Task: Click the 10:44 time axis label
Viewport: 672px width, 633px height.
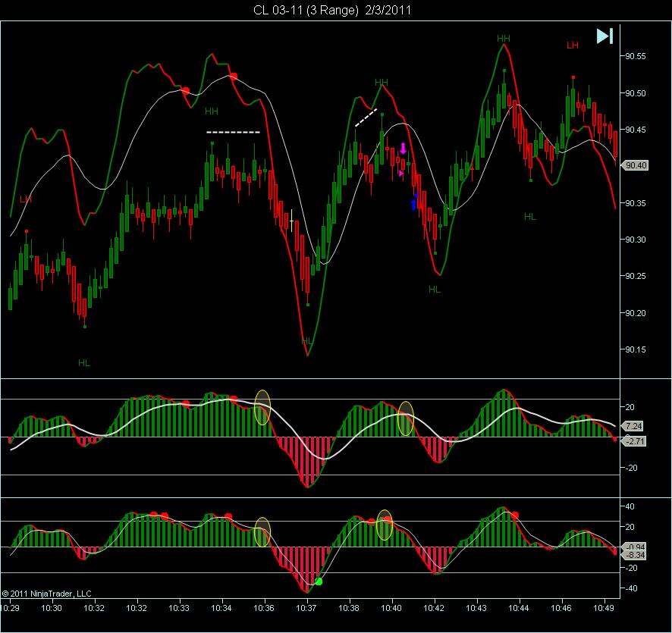Action: point(519,608)
